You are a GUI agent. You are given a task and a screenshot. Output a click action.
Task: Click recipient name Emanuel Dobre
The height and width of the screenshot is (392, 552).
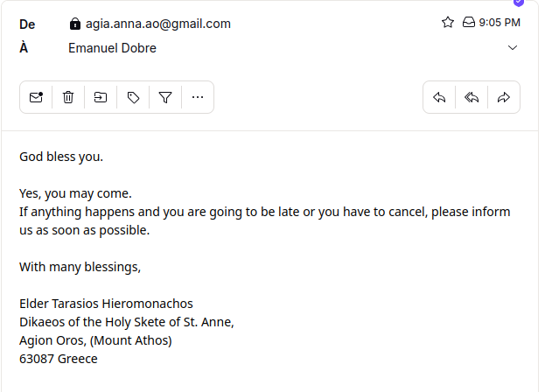(112, 48)
